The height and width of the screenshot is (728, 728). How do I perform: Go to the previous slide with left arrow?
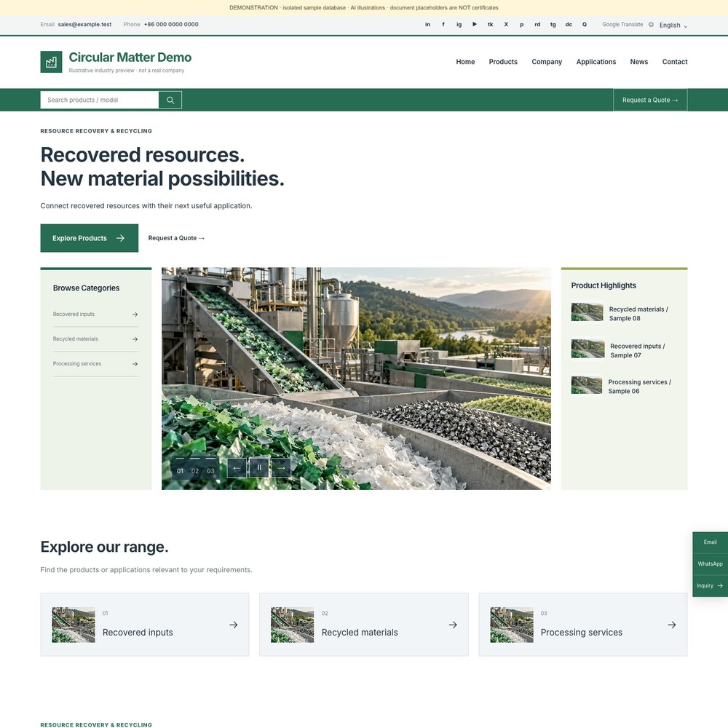[x=237, y=468]
